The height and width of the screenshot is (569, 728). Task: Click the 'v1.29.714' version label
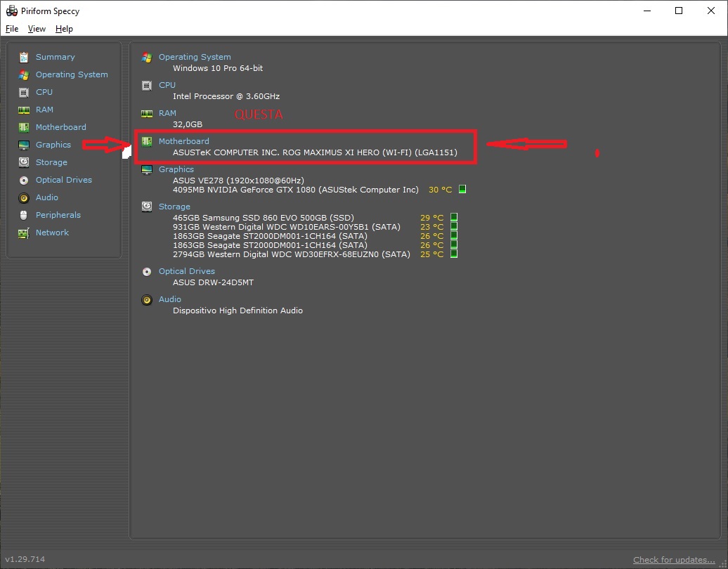click(25, 559)
